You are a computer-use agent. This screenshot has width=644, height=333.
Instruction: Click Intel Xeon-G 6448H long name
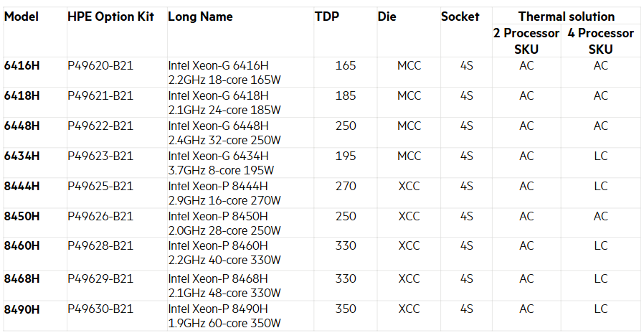pos(224,133)
